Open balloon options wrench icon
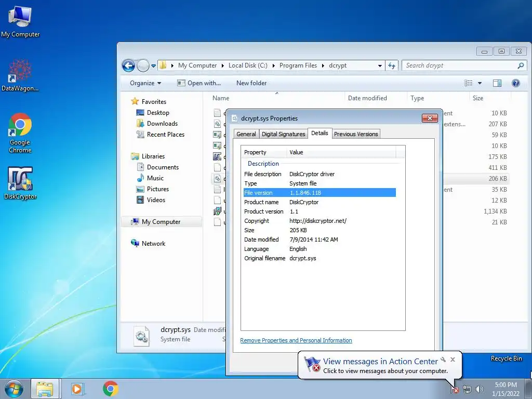532x399 pixels. pos(443,360)
